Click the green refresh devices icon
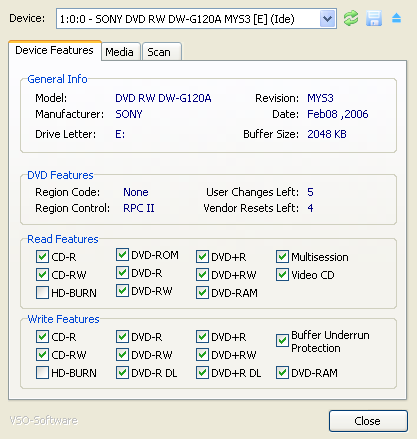Image resolution: width=417 pixels, height=439 pixels. tap(351, 18)
